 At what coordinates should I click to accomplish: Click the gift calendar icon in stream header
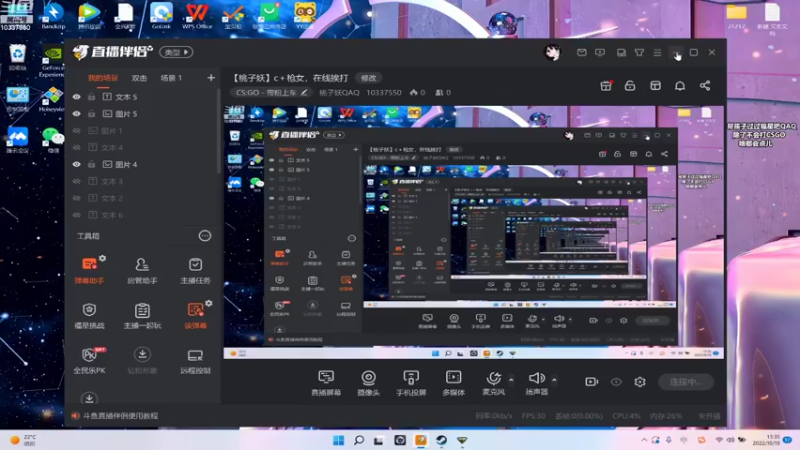(x=606, y=86)
